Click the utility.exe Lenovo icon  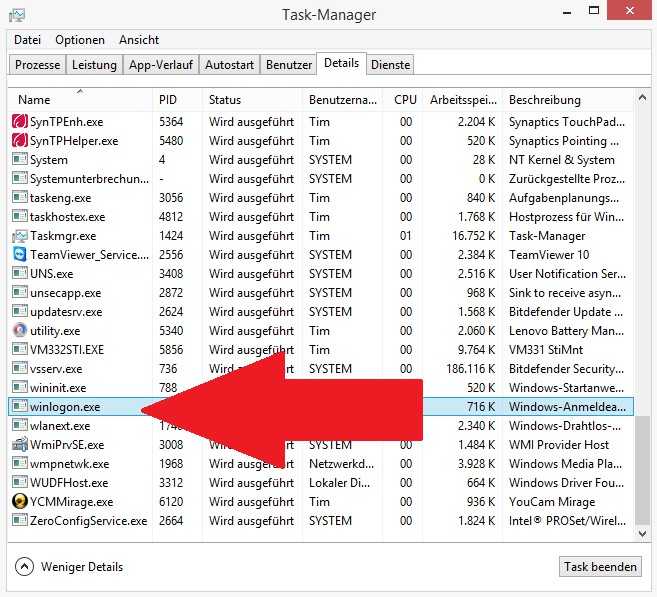tap(20, 330)
